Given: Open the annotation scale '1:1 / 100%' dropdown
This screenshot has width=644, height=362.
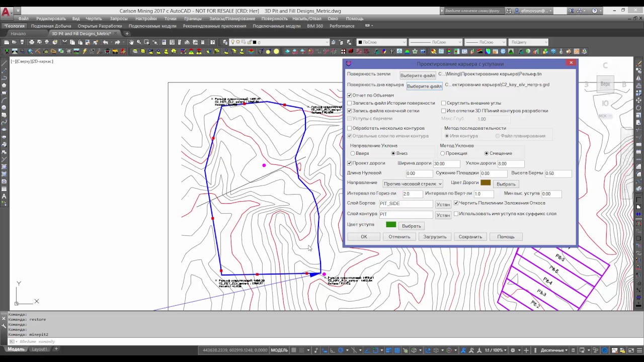Looking at the screenshot, I should click(x=496, y=350).
